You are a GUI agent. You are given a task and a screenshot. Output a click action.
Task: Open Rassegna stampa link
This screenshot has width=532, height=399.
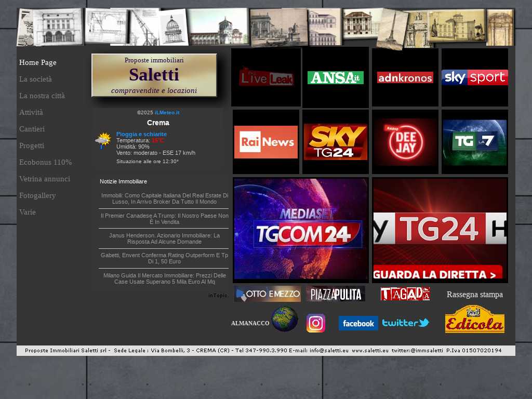pos(475,295)
